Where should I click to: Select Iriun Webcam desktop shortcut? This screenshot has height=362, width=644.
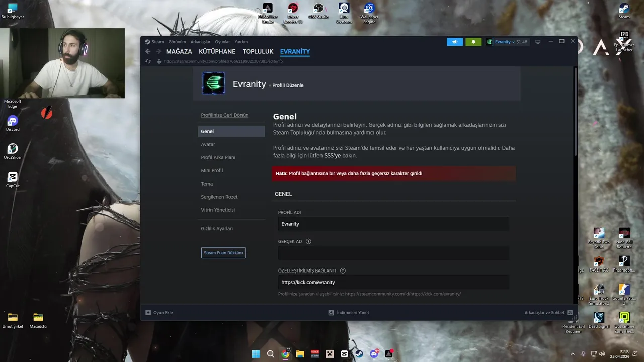344,13
